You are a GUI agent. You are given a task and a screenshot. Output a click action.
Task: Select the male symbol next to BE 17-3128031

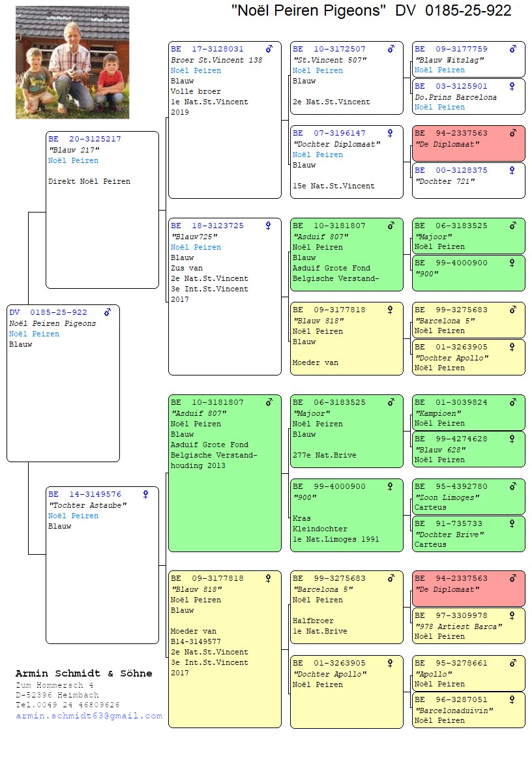coord(269,49)
